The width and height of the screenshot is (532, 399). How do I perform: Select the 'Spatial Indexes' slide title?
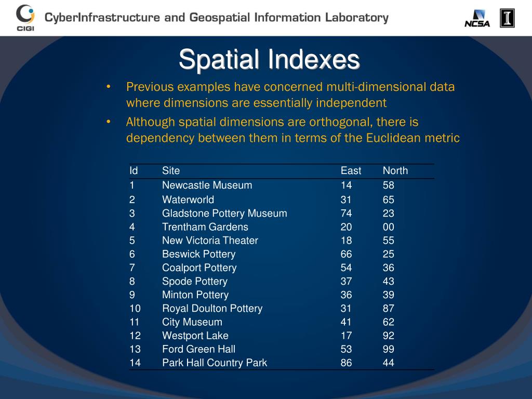(269, 59)
